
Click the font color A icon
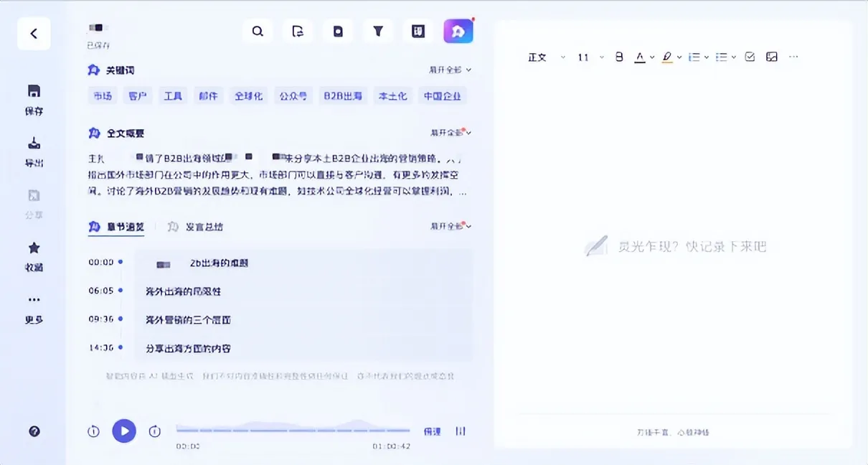point(640,57)
